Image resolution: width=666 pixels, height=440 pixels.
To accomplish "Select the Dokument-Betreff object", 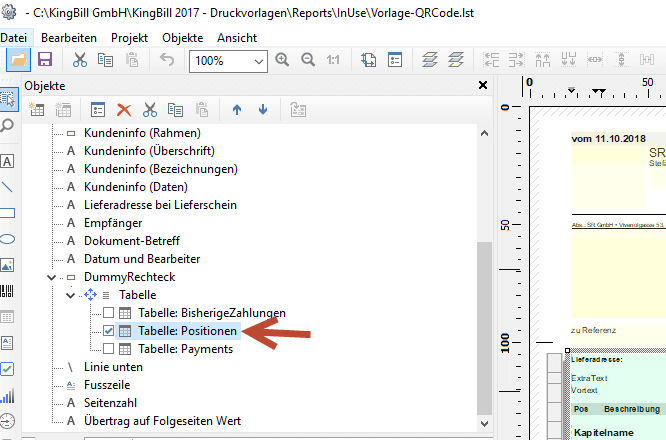I will [x=132, y=241].
